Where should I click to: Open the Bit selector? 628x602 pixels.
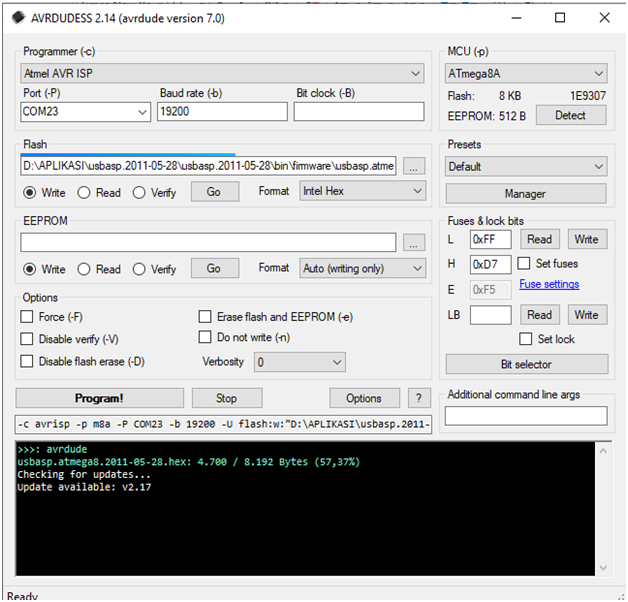point(525,364)
